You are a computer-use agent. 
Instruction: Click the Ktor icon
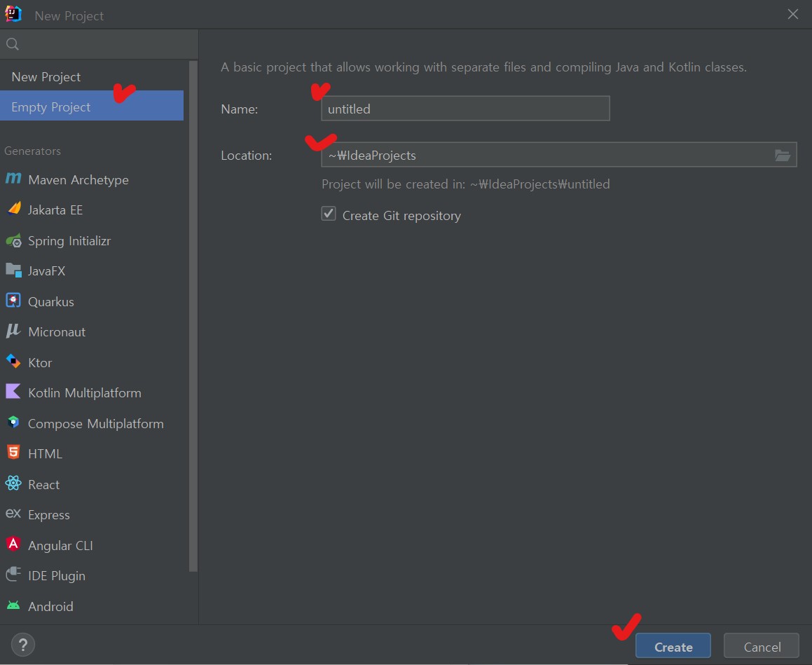click(x=13, y=362)
